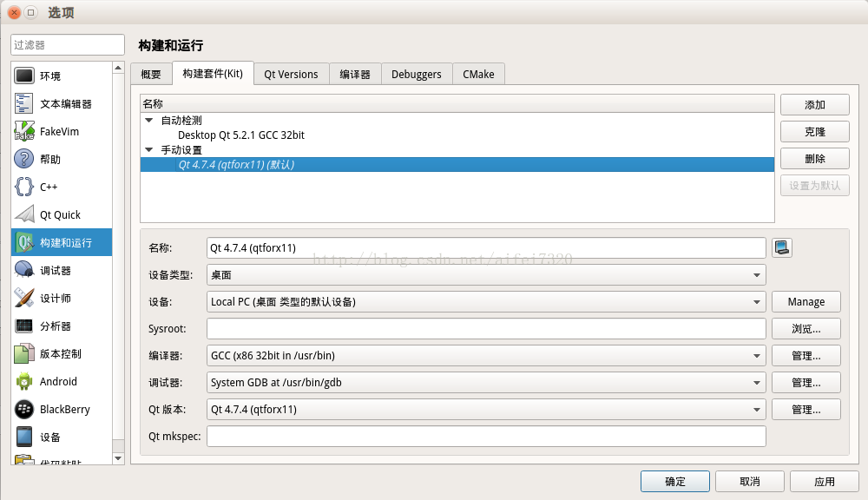Select the 构建和运行 Qt icon
Image resolution: width=868 pixels, height=500 pixels.
click(x=24, y=242)
